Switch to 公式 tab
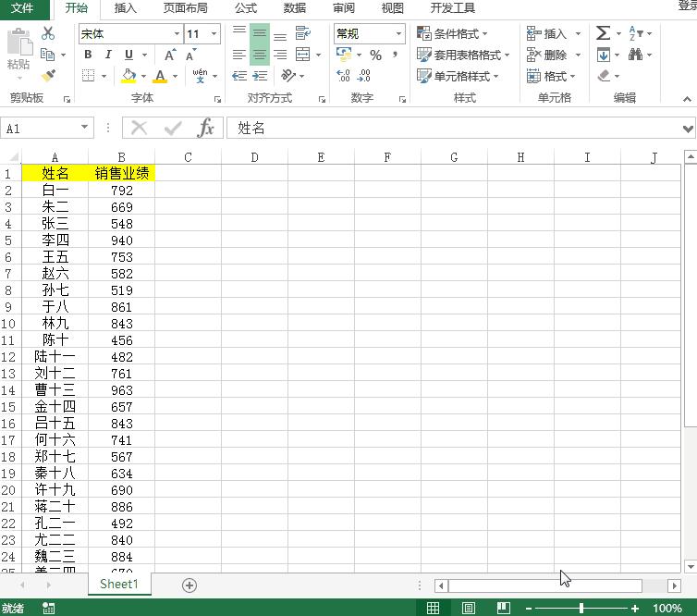 (246, 8)
